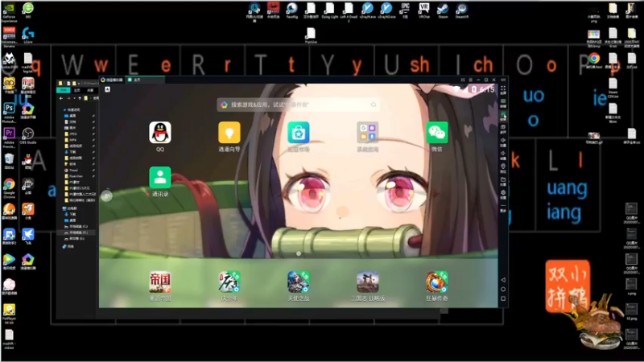Open the emulator title bar menu icon

coord(471,80)
